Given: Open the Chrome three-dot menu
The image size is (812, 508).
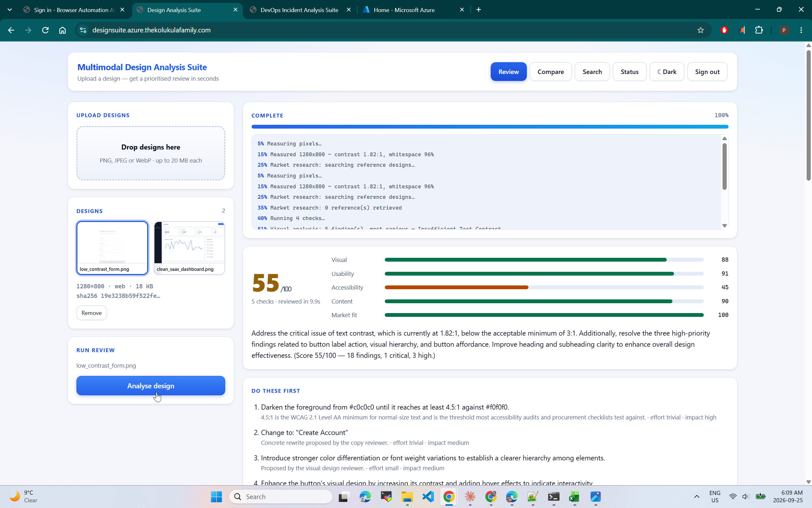Looking at the screenshot, I should [x=801, y=30].
